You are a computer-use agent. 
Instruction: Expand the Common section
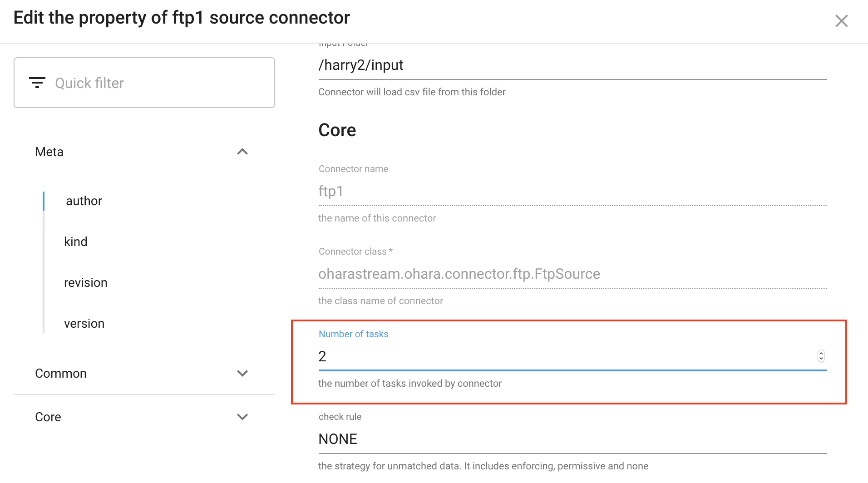click(242, 373)
